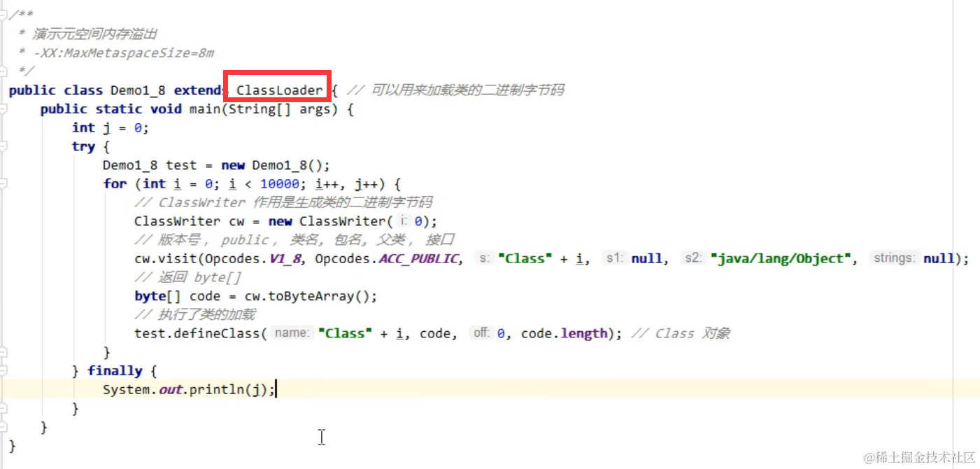This screenshot has height=469, width=980.
Task: Click 'code.length' in defineClass call
Action: point(564,334)
